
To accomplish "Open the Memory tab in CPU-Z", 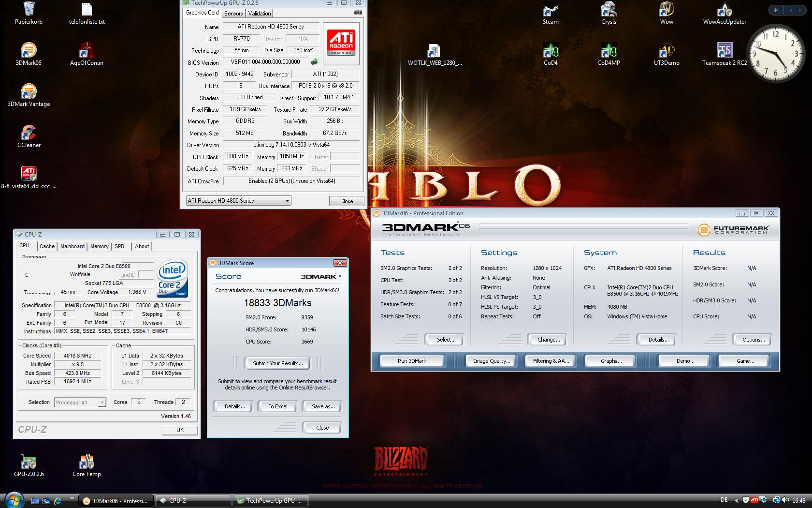I will click(x=100, y=246).
